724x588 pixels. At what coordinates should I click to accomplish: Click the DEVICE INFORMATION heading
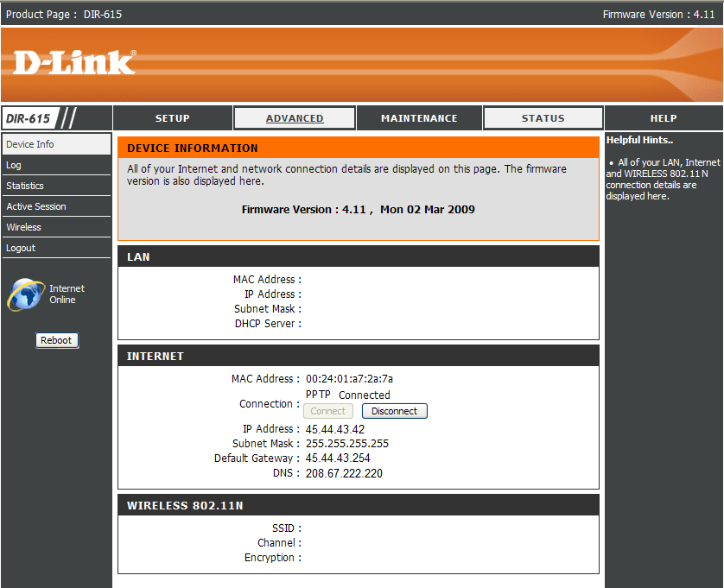192,149
